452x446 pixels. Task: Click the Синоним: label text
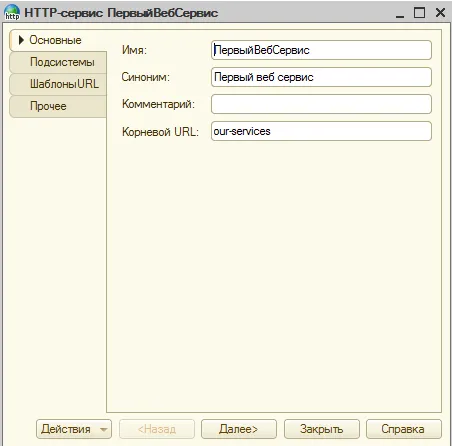[x=146, y=77]
